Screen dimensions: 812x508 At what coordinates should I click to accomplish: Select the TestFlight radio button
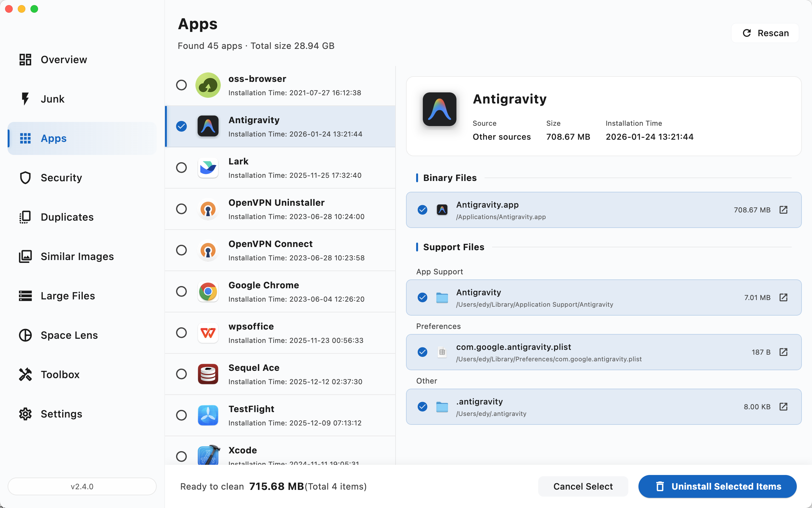point(181,415)
